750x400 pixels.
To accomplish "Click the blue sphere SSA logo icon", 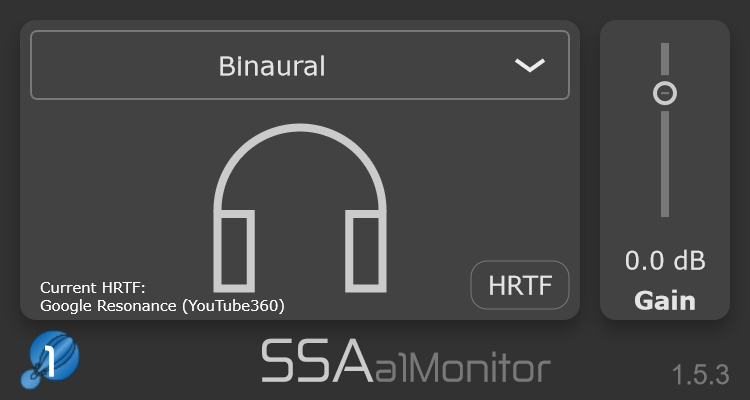I will click(x=50, y=359).
